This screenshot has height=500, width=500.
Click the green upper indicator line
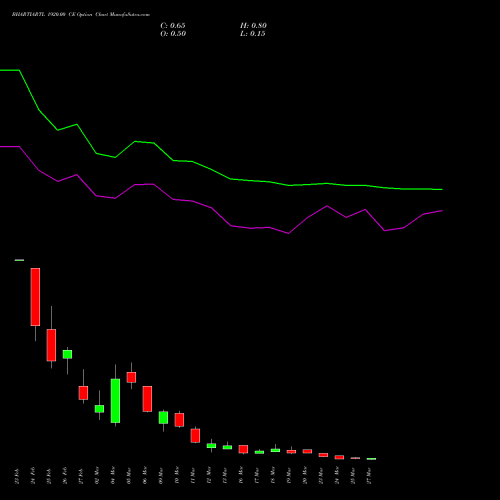click(x=230, y=179)
